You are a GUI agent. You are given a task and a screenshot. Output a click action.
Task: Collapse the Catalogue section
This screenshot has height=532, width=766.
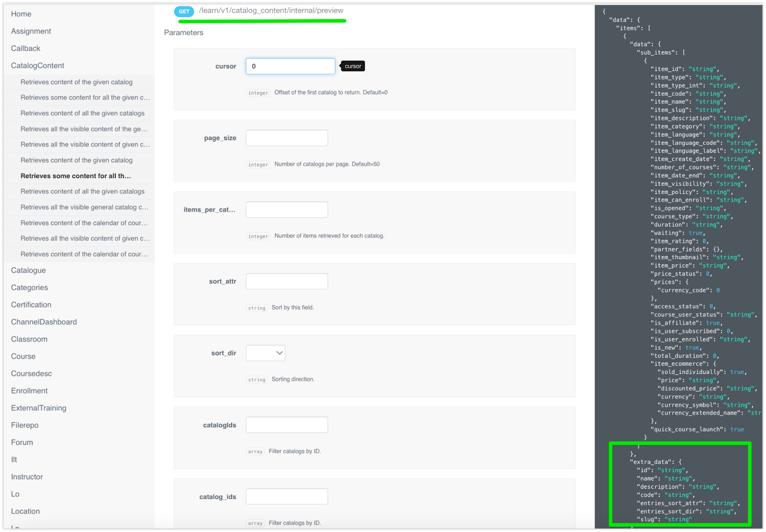28,270
